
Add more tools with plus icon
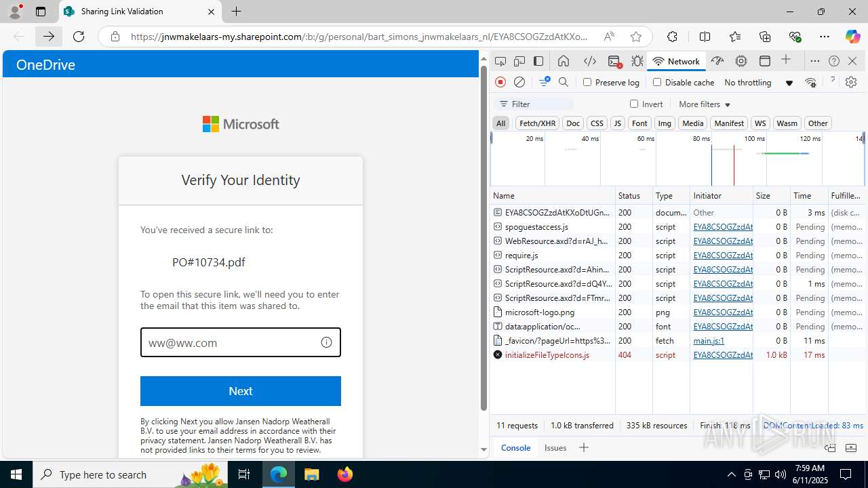(x=786, y=60)
